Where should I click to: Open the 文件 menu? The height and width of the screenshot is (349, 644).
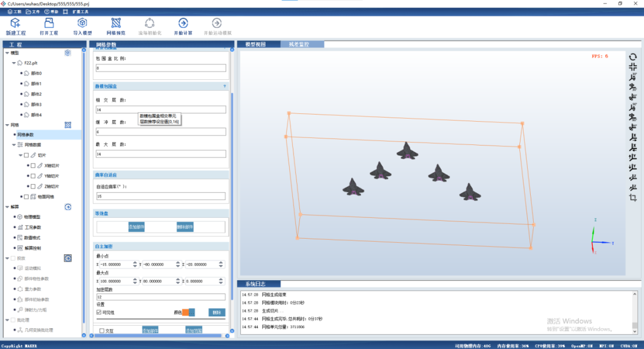click(x=33, y=12)
